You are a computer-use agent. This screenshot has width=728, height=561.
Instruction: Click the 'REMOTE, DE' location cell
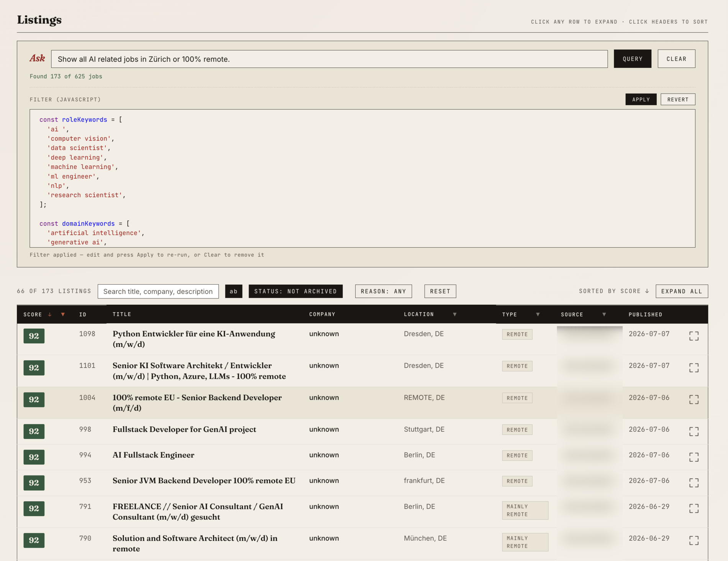pyautogui.click(x=424, y=398)
